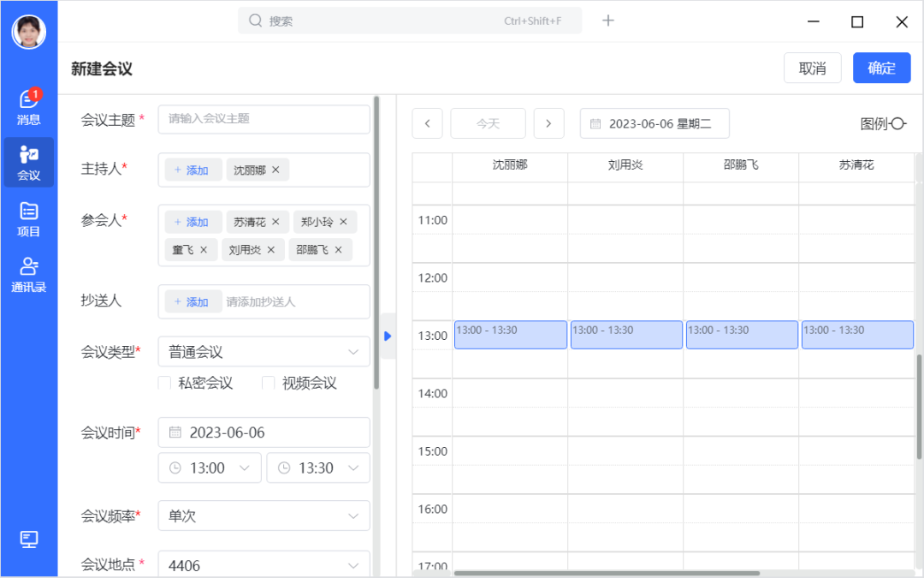Go to the previous day arrow
The image size is (924, 578).
[427, 123]
